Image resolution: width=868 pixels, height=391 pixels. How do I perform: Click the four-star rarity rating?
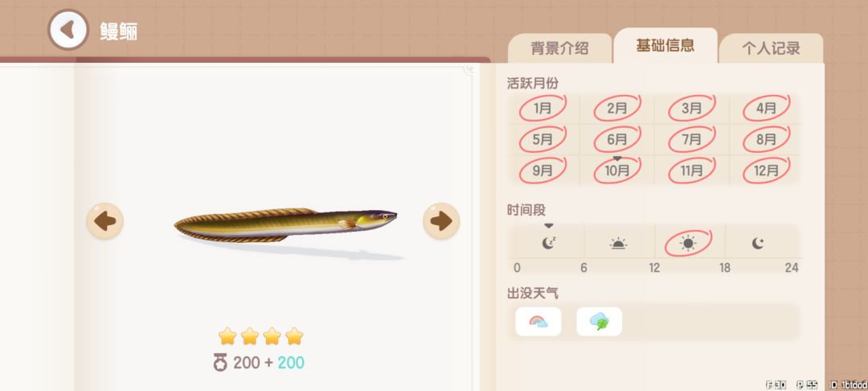point(260,335)
